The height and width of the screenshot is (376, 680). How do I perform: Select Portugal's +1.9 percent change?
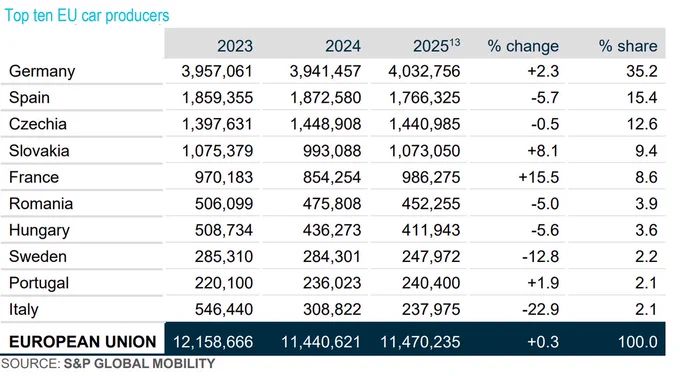pyautogui.click(x=543, y=283)
